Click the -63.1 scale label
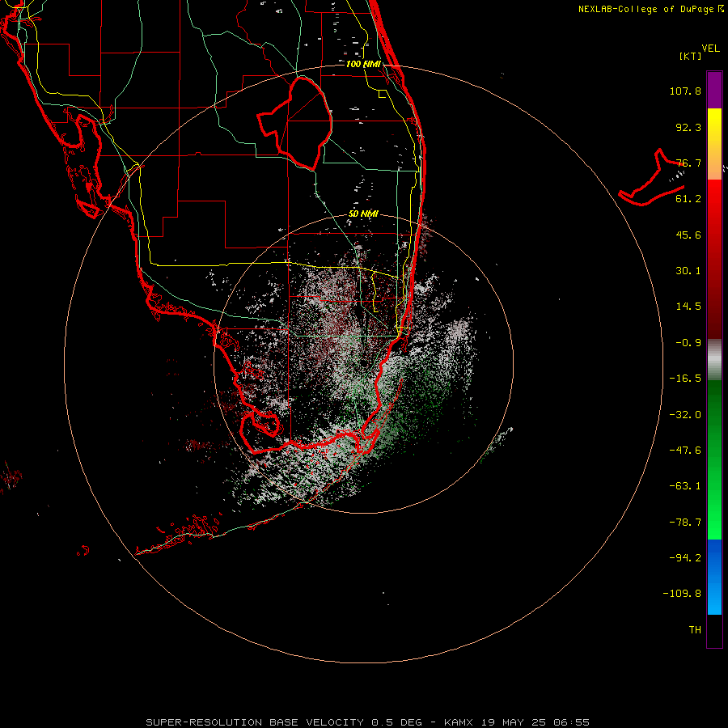This screenshot has height=728, width=728. pos(685,486)
